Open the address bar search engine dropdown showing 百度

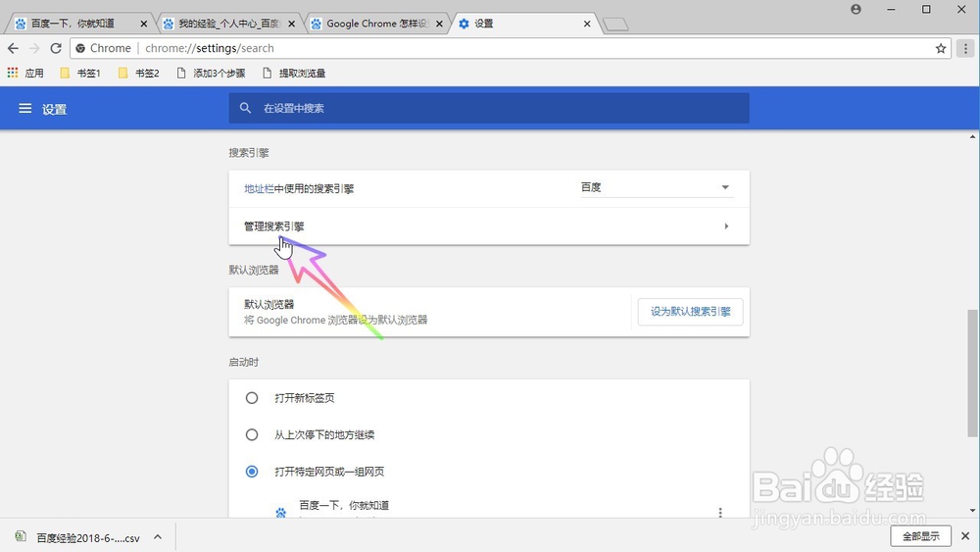pyautogui.click(x=656, y=187)
